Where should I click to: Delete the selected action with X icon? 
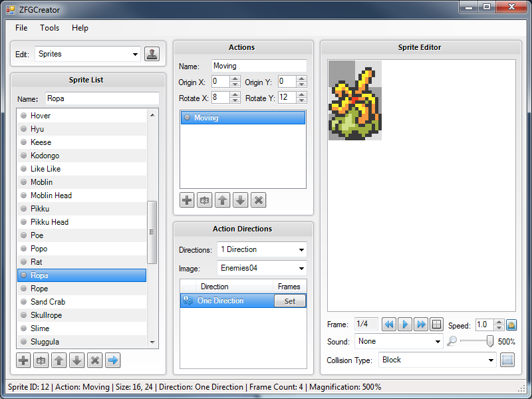coord(259,200)
